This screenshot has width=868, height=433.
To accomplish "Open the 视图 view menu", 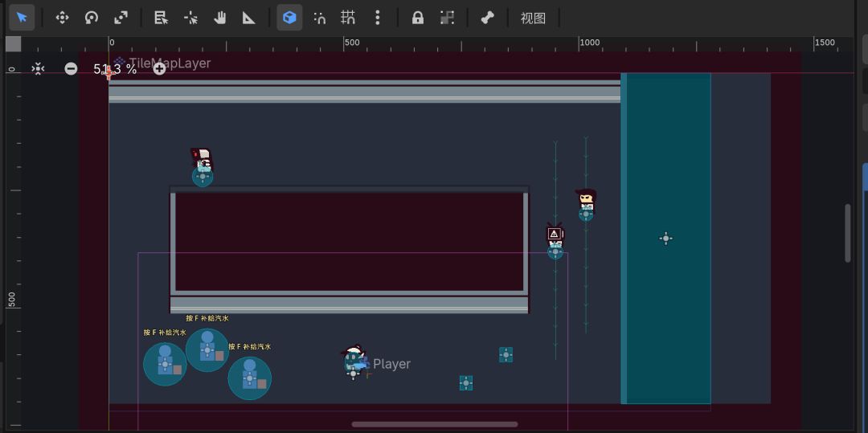I will point(533,18).
